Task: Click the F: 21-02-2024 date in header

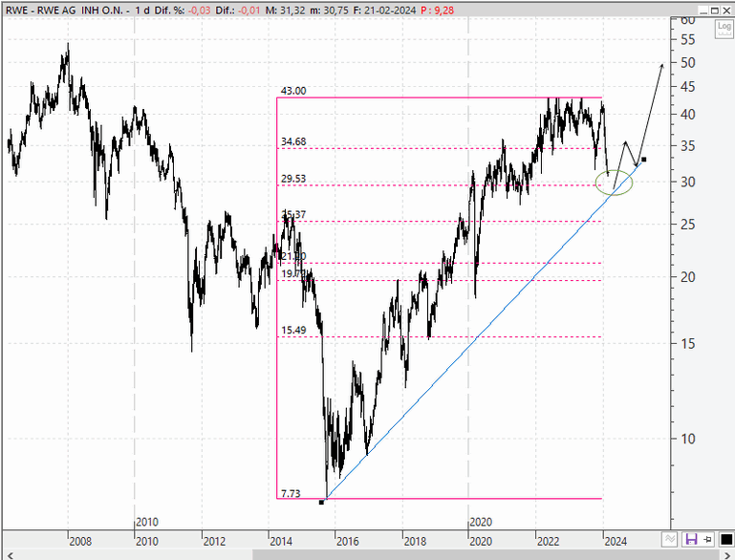Action: coord(384,11)
